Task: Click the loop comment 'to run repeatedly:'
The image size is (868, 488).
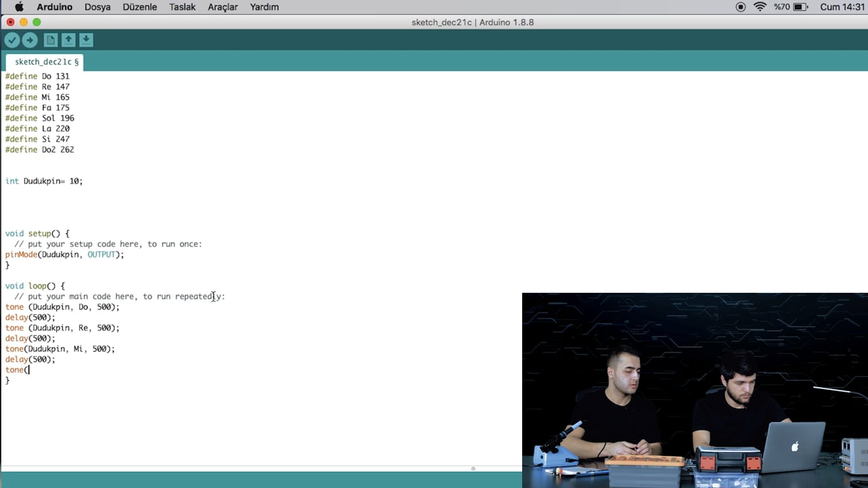Action: 184,297
